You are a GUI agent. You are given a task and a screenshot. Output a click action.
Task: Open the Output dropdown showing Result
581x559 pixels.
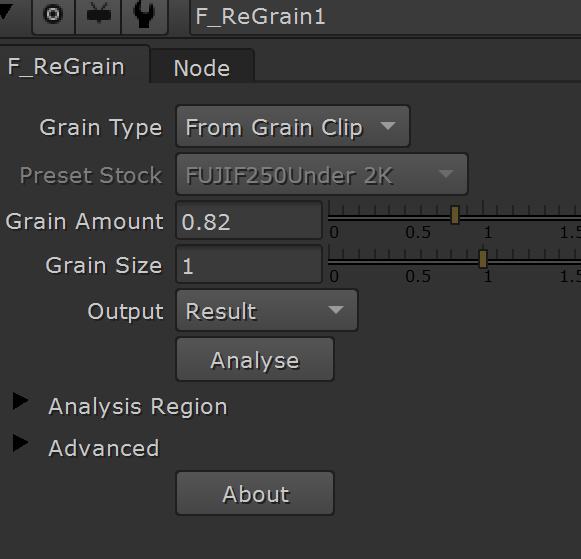point(267,310)
